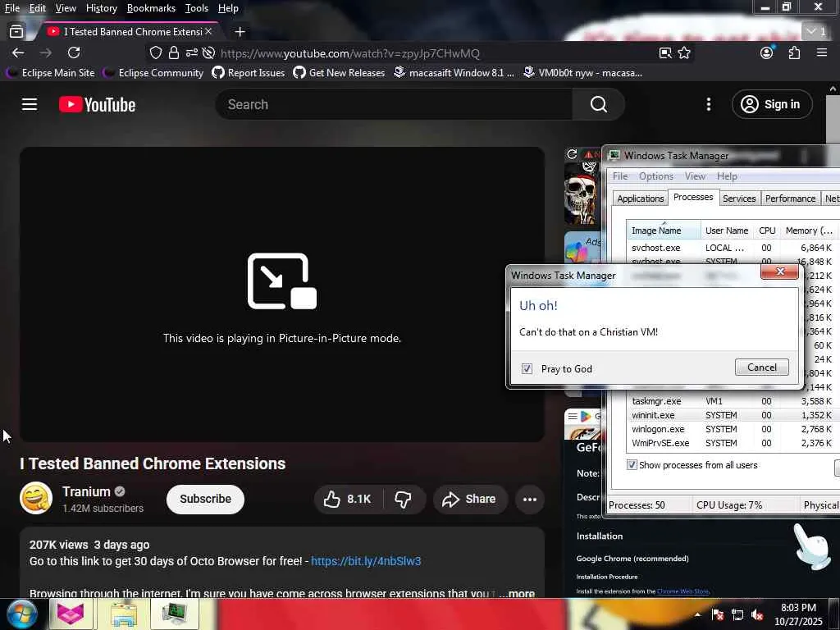
Task: Click the Tranium channel avatar
Action: coord(36,498)
